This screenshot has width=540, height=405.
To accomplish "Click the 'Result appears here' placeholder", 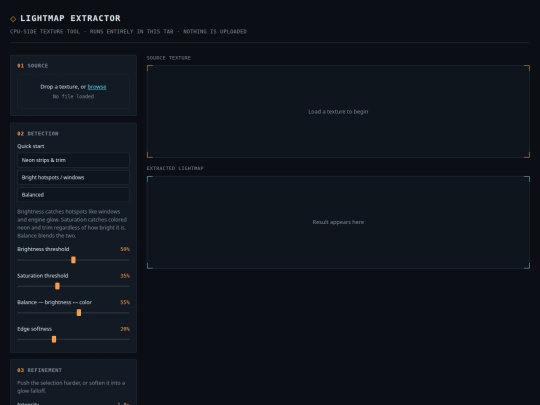I will [x=338, y=222].
